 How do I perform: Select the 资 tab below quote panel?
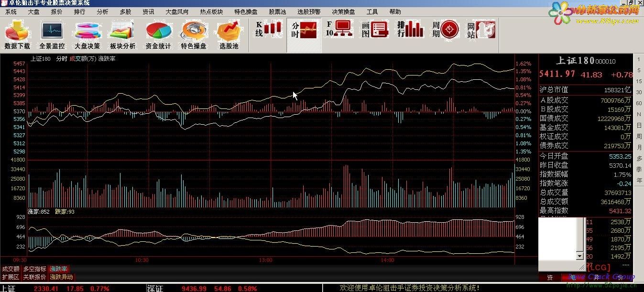pos(550,277)
